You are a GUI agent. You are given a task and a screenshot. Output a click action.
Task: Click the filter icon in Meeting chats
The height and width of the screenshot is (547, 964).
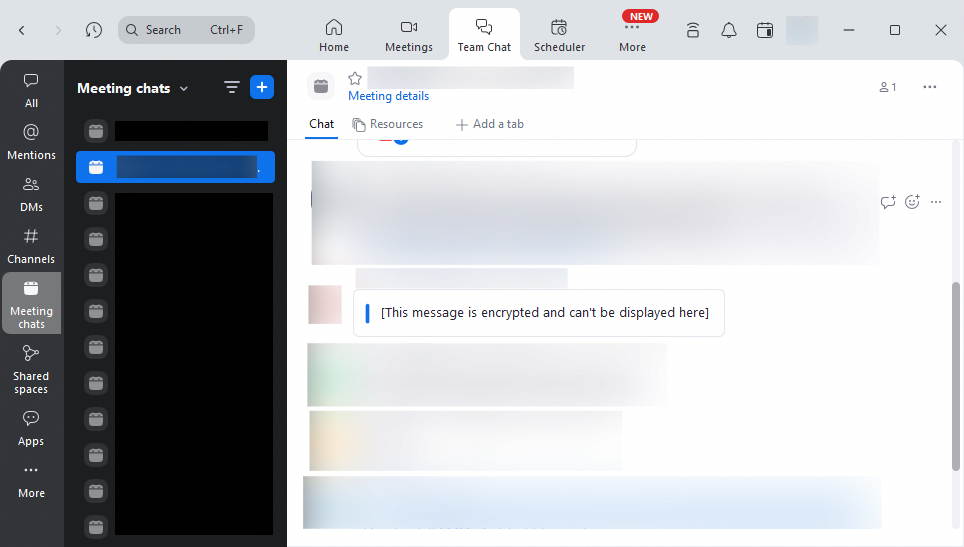[231, 87]
